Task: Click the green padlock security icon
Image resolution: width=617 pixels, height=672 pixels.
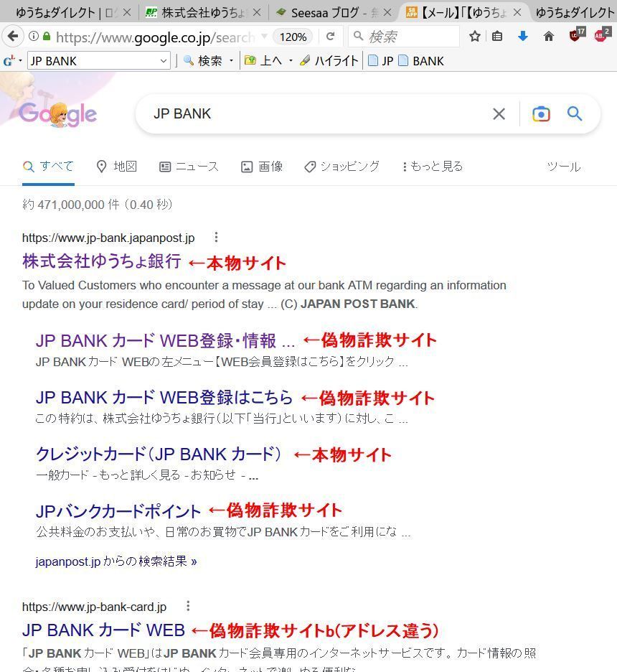Action: pyautogui.click(x=47, y=37)
